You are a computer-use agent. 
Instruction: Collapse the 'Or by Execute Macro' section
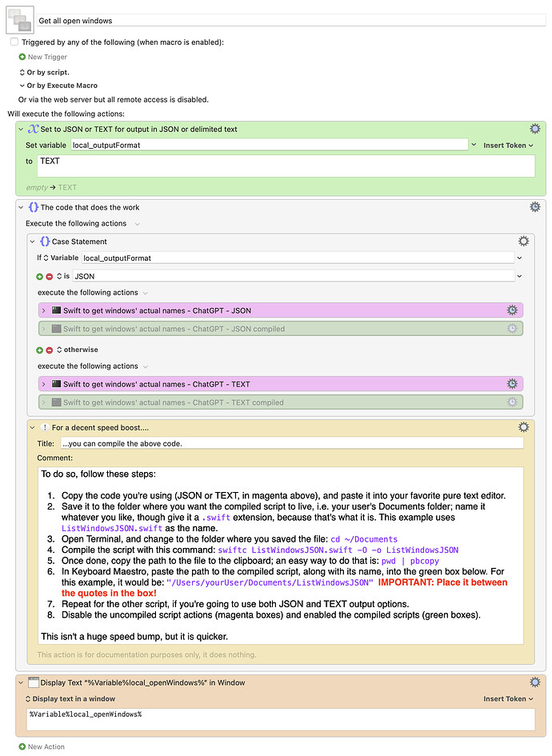(22, 86)
